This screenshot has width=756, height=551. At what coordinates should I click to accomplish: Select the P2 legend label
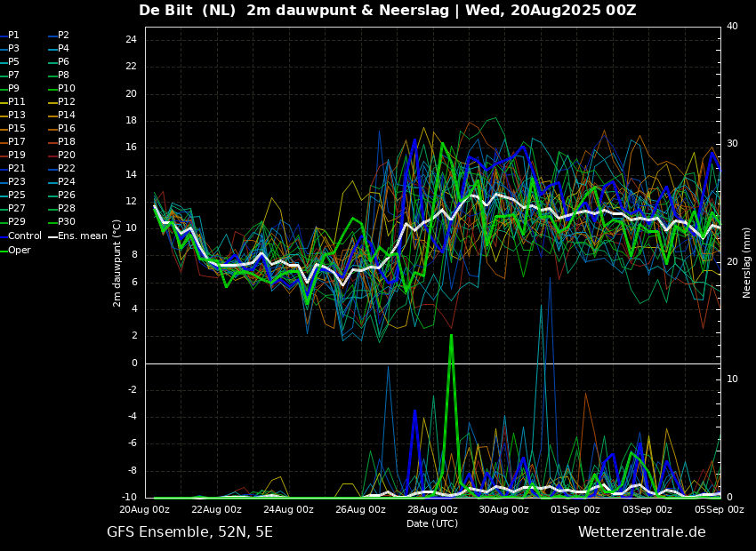(x=63, y=36)
